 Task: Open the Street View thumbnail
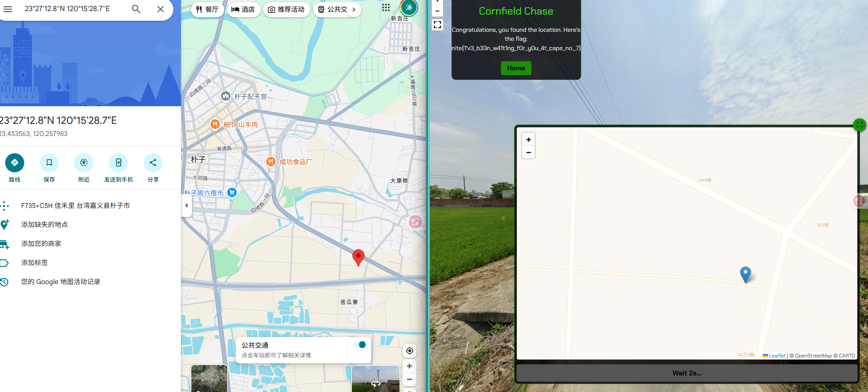[x=375, y=379]
